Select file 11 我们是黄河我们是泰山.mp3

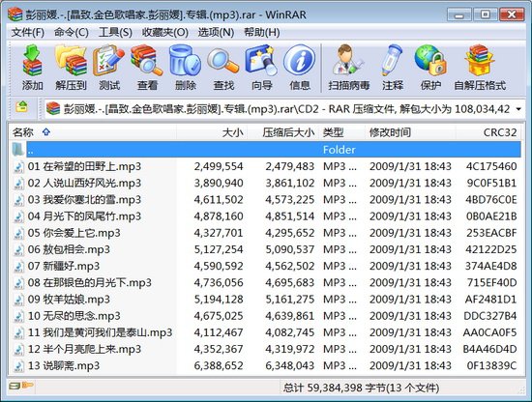[x=265, y=332]
